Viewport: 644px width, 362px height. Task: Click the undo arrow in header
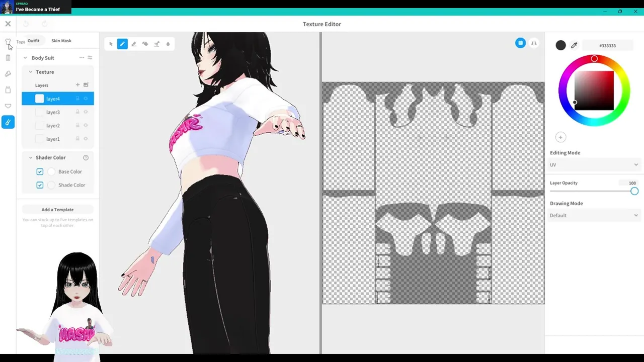[26, 24]
